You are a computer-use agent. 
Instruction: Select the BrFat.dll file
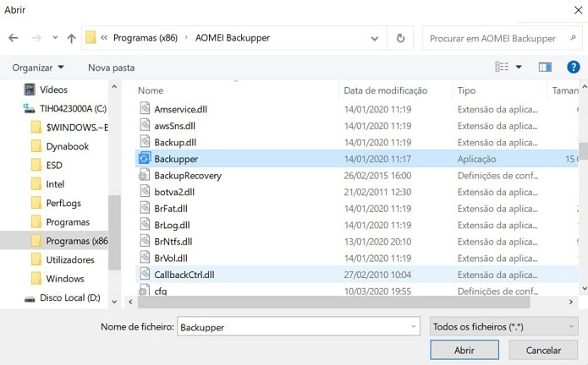(171, 209)
